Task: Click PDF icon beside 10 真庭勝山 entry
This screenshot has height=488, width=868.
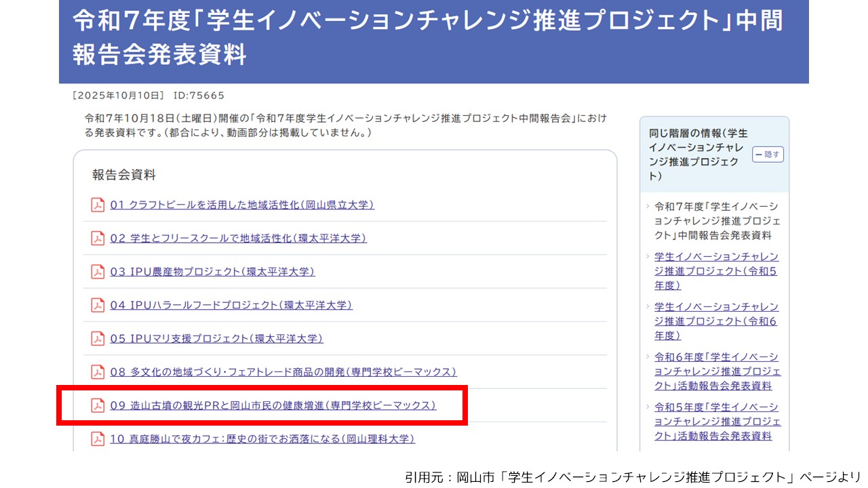Action: 98,439
